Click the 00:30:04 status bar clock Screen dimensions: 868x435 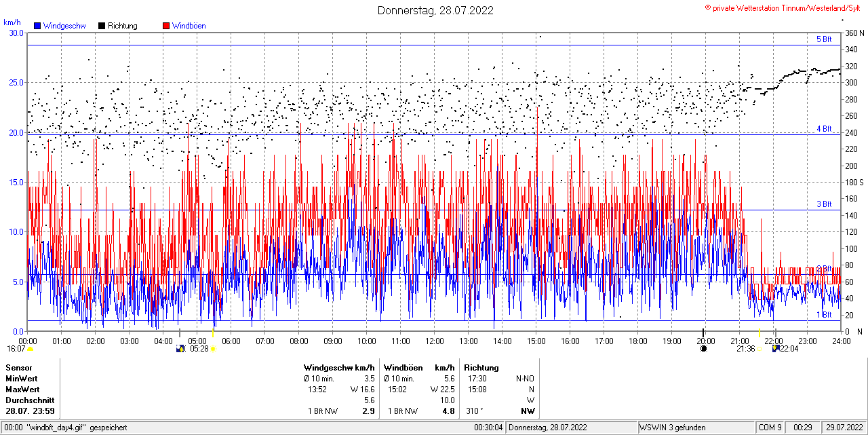[x=488, y=428]
